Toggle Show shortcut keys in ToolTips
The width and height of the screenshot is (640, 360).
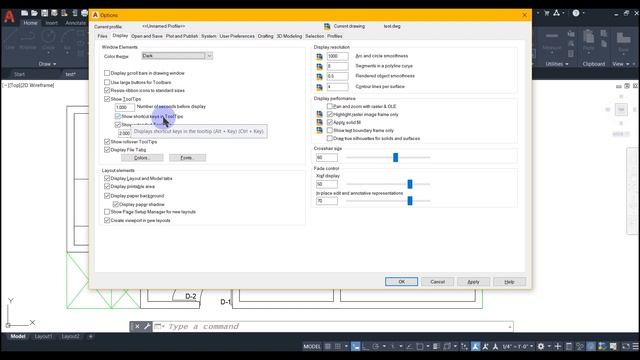(118, 116)
